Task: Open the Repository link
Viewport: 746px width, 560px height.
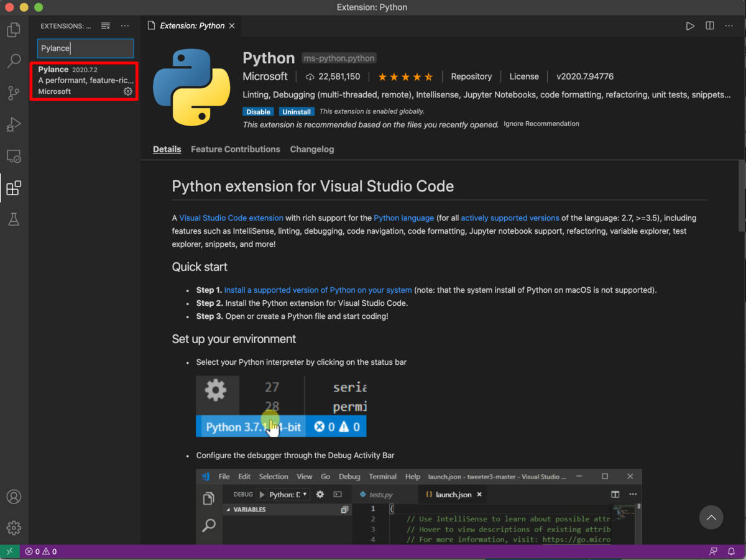Action: click(x=471, y=76)
